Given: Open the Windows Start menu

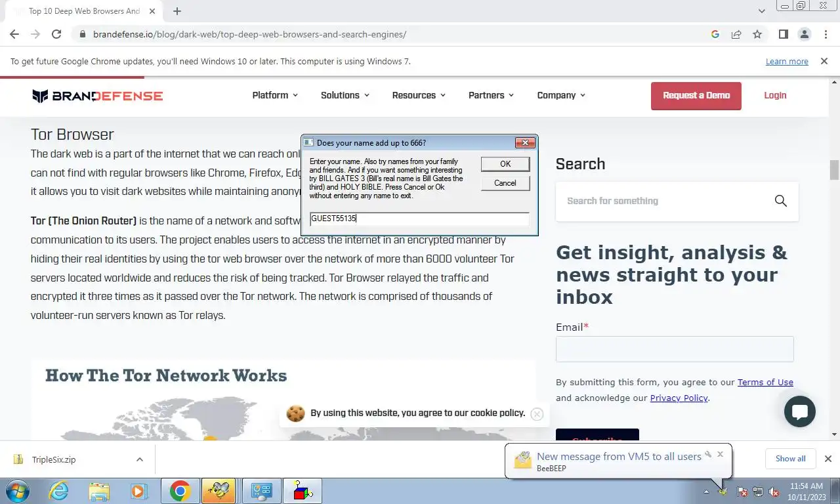Looking at the screenshot, I should [x=16, y=491].
